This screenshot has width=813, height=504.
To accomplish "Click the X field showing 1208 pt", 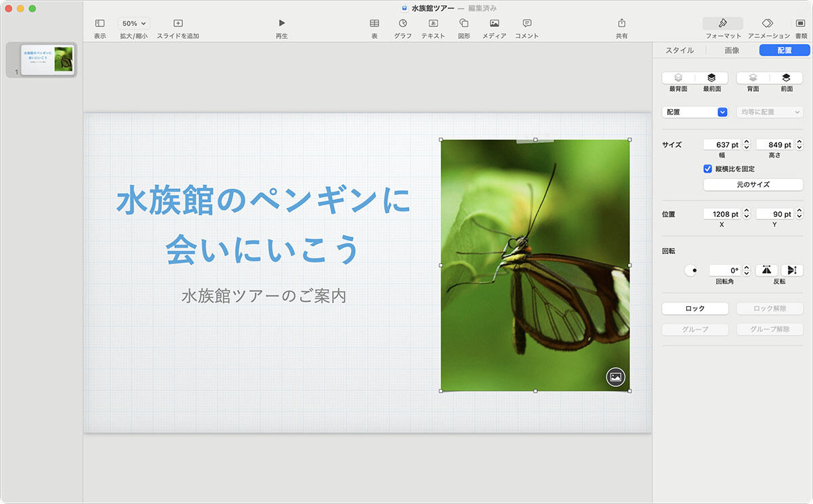I will pyautogui.click(x=722, y=214).
